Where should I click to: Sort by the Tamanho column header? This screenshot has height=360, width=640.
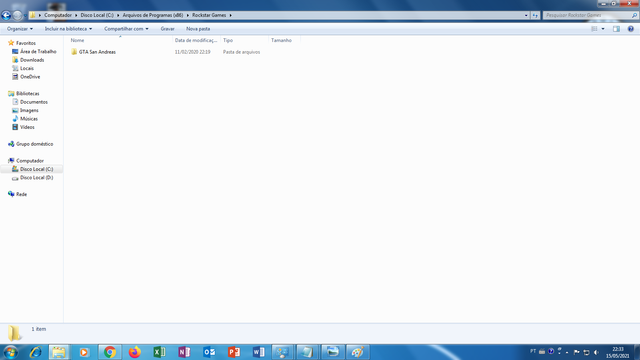[281, 40]
